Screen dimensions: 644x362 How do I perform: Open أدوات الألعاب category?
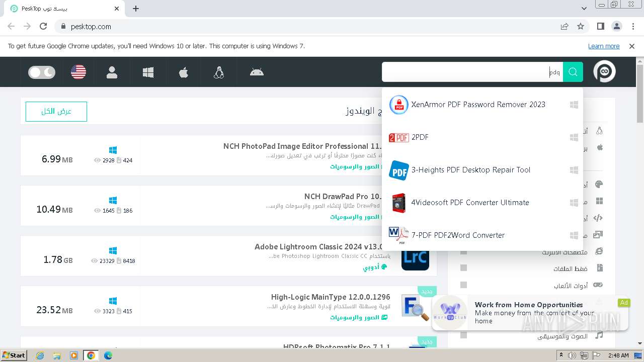571,286
